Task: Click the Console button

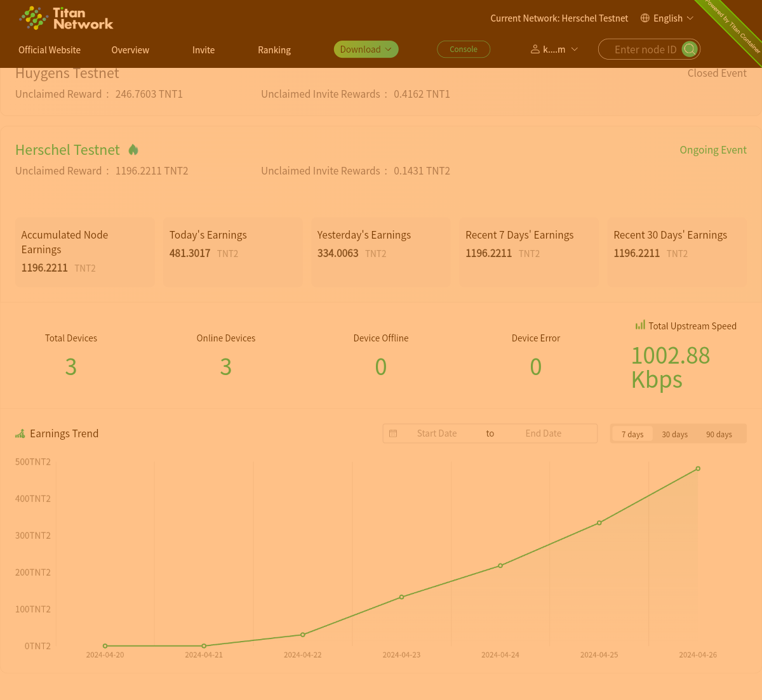Action: (464, 50)
